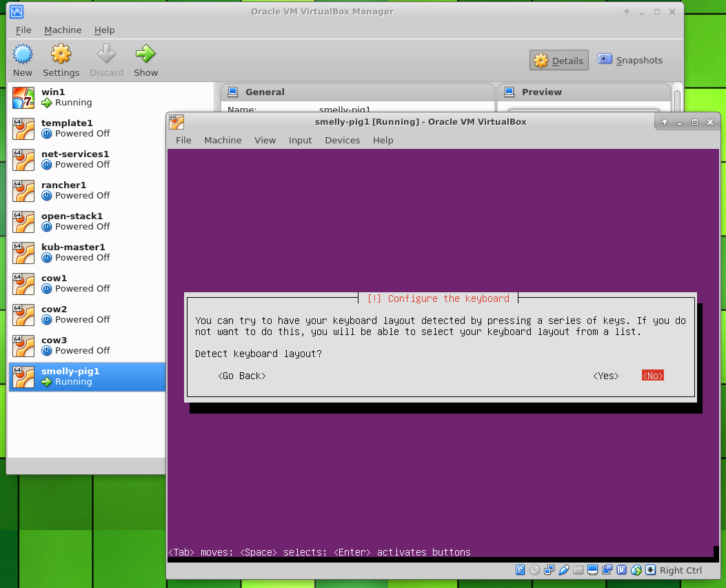Click the win1 Windows 7 OS icon

23,98
